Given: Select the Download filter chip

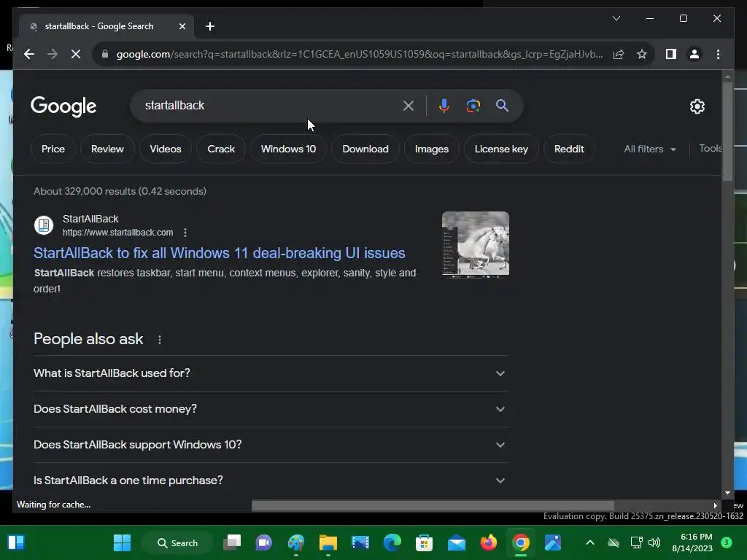Looking at the screenshot, I should point(365,149).
